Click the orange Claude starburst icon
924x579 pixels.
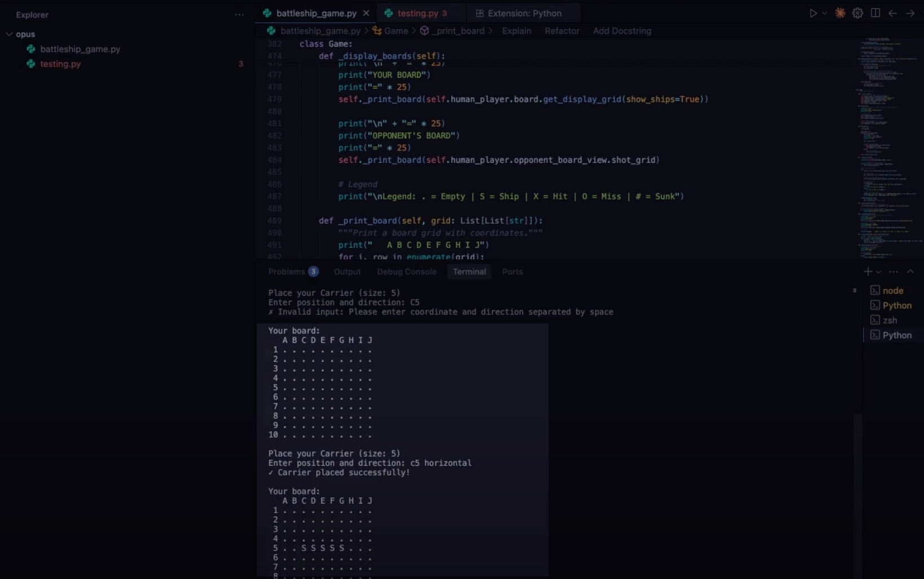tap(840, 13)
